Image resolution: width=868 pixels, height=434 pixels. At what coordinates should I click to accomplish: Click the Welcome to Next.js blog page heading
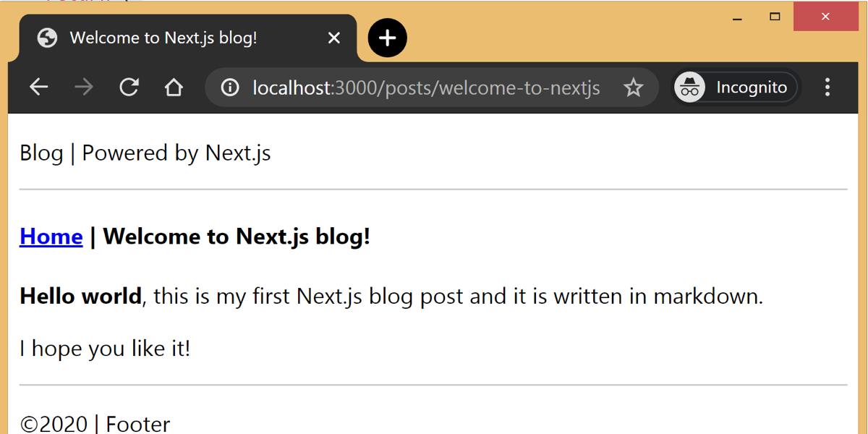pyautogui.click(x=237, y=237)
